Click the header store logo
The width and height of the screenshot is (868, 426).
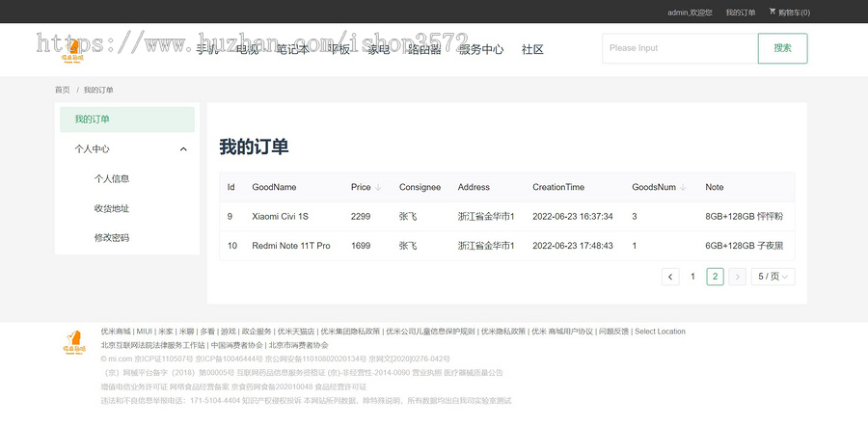click(72, 53)
